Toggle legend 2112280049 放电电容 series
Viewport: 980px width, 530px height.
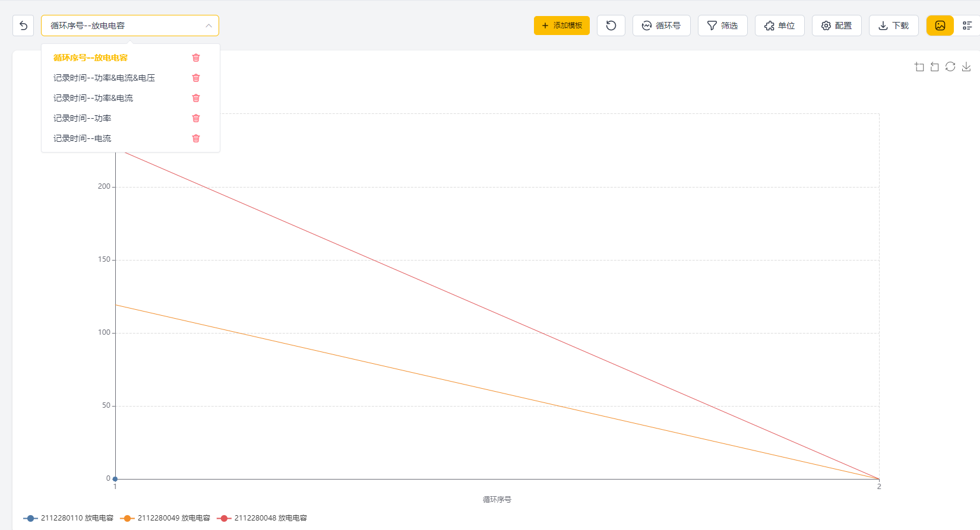pyautogui.click(x=165, y=518)
